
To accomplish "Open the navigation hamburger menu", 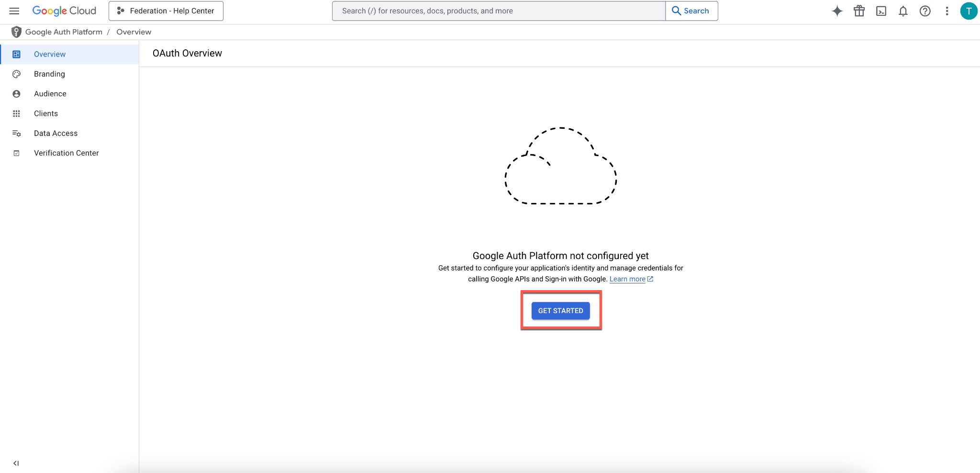I will pos(14,11).
